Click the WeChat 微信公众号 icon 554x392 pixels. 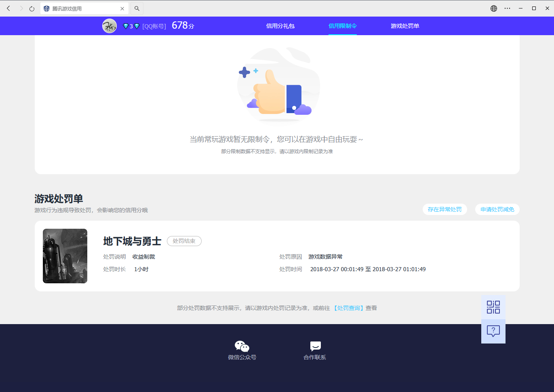[x=242, y=347]
